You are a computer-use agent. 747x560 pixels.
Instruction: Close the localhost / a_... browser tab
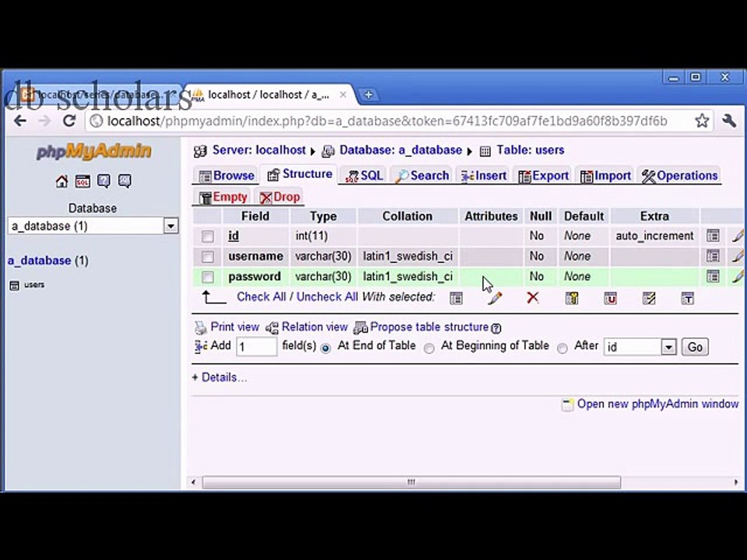tap(342, 95)
